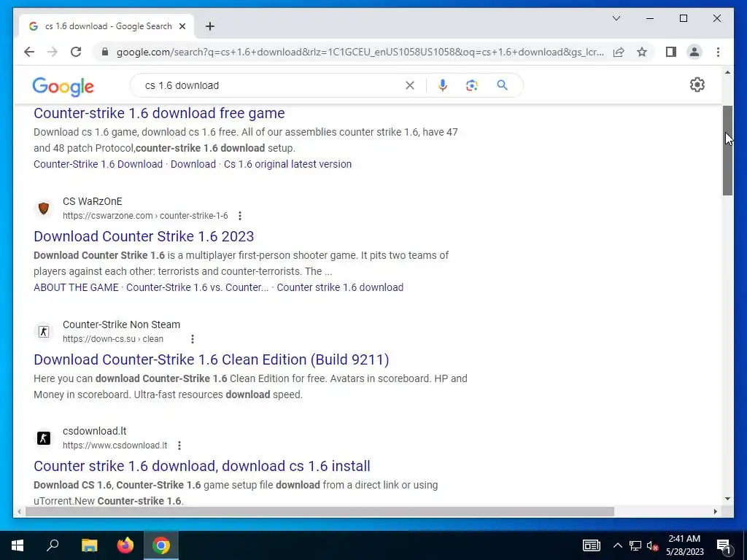
Task: Share this page with the share icon
Action: (x=619, y=52)
